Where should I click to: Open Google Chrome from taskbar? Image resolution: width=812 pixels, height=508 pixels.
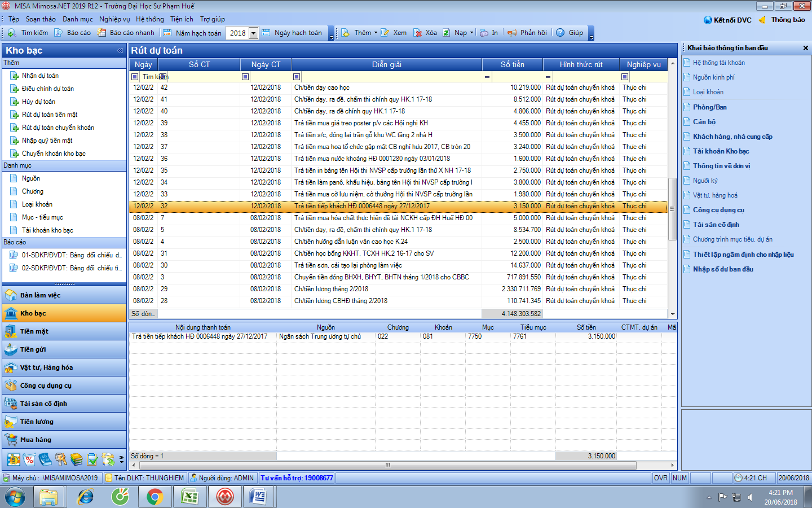point(155,497)
